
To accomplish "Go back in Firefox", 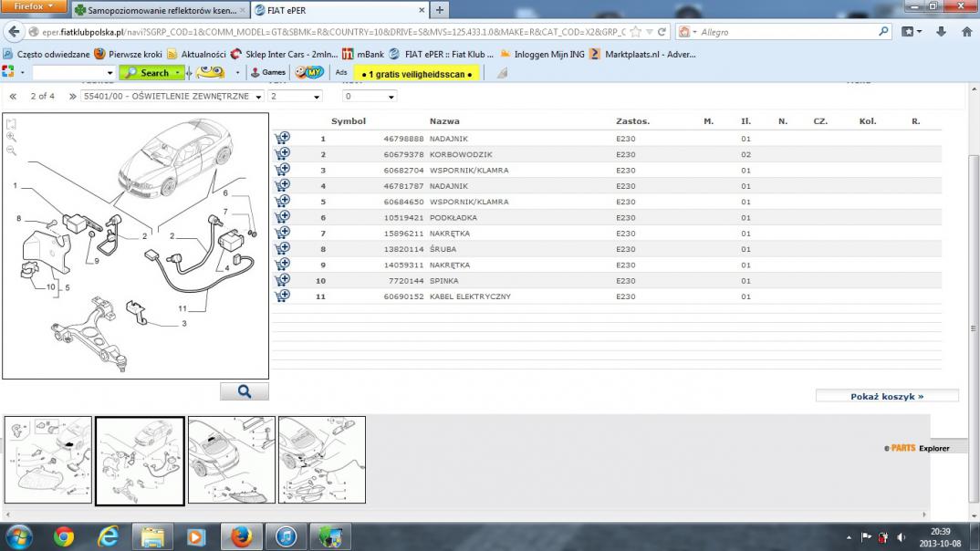I will [x=15, y=32].
